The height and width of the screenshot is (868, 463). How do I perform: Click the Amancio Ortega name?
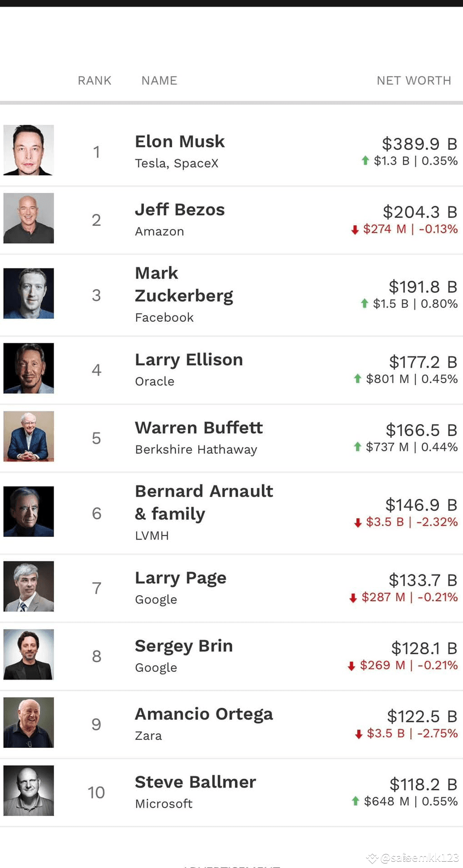point(204,714)
